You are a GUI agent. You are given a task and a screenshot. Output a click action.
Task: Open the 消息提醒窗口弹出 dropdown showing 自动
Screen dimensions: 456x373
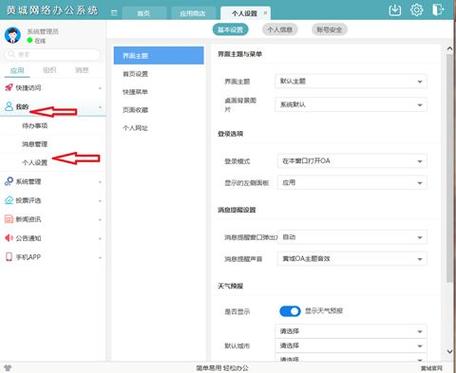point(352,237)
